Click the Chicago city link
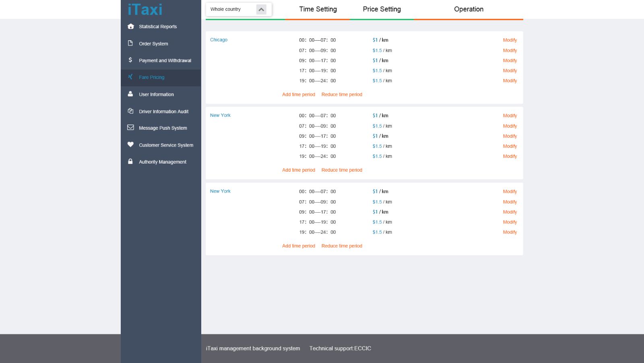This screenshot has height=363, width=644. 219,39
